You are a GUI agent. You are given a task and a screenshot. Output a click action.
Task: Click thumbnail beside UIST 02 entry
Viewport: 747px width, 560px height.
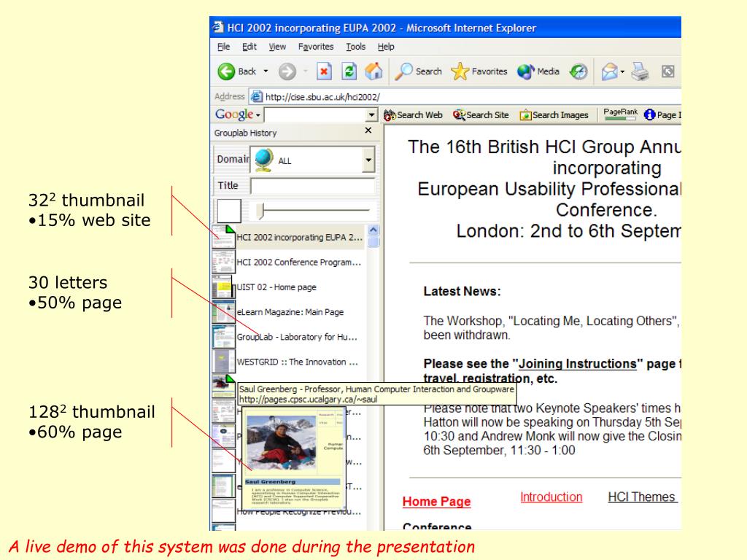(223, 287)
